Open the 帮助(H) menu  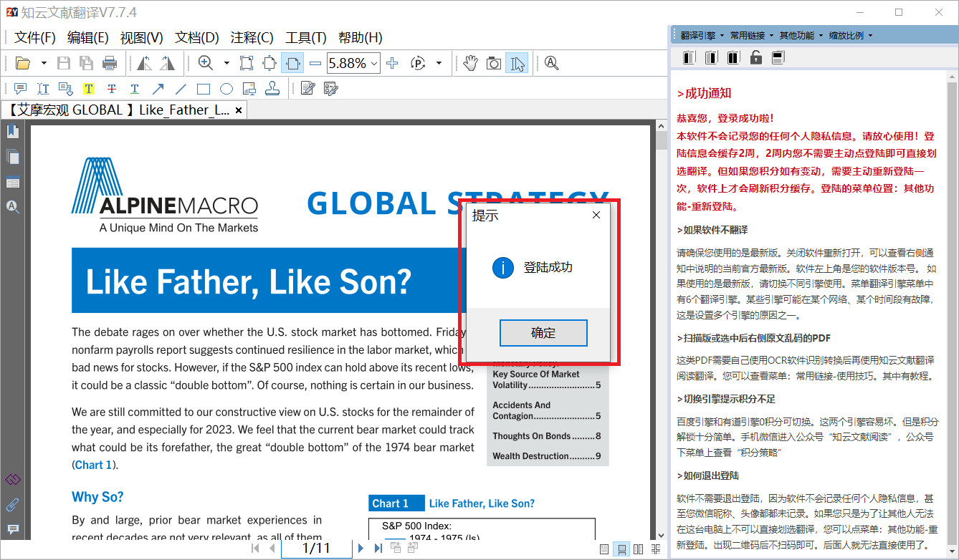361,38
